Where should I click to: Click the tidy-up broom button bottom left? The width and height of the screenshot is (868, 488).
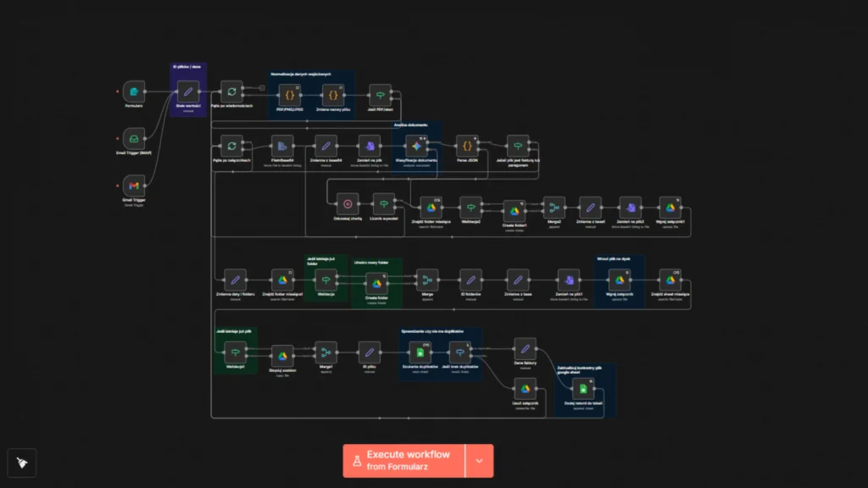pyautogui.click(x=22, y=463)
